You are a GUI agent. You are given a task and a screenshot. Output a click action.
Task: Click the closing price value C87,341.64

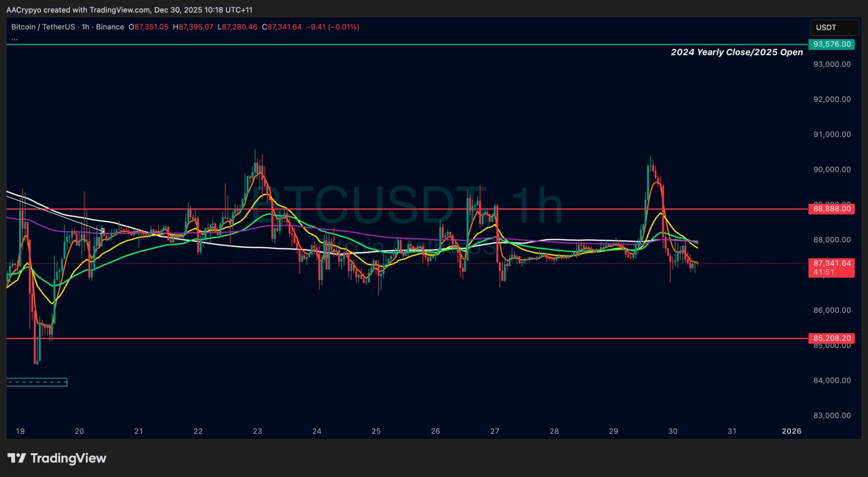pyautogui.click(x=282, y=27)
